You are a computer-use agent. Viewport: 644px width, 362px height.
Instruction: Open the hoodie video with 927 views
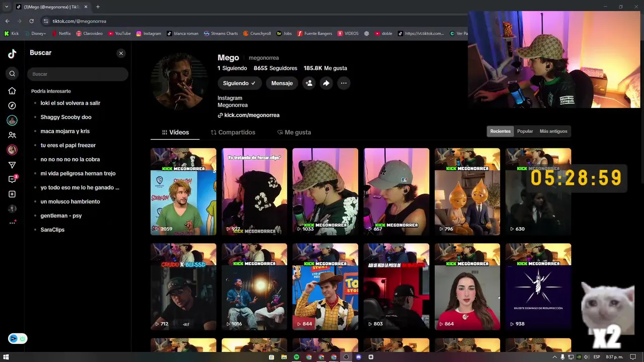(x=254, y=192)
